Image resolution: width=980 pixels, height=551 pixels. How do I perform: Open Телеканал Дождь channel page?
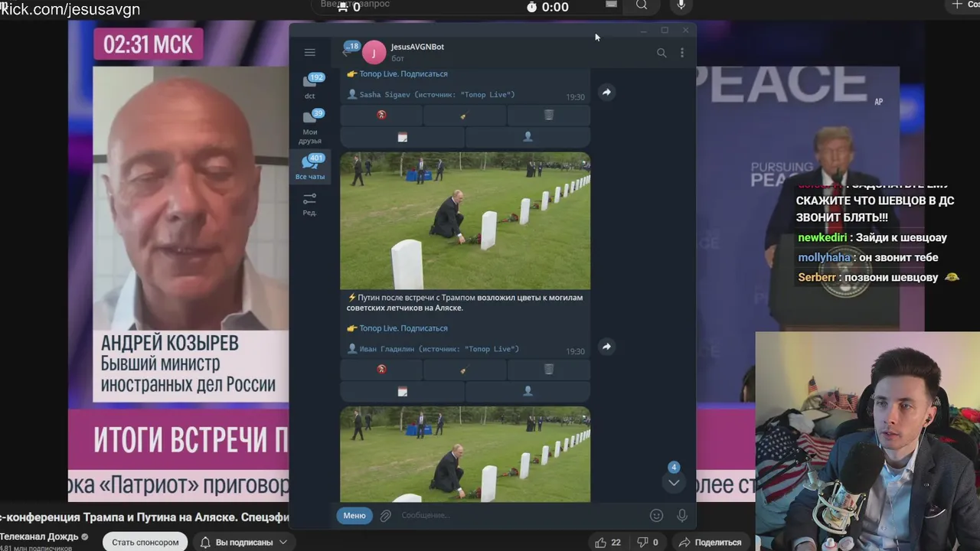pyautogui.click(x=38, y=536)
